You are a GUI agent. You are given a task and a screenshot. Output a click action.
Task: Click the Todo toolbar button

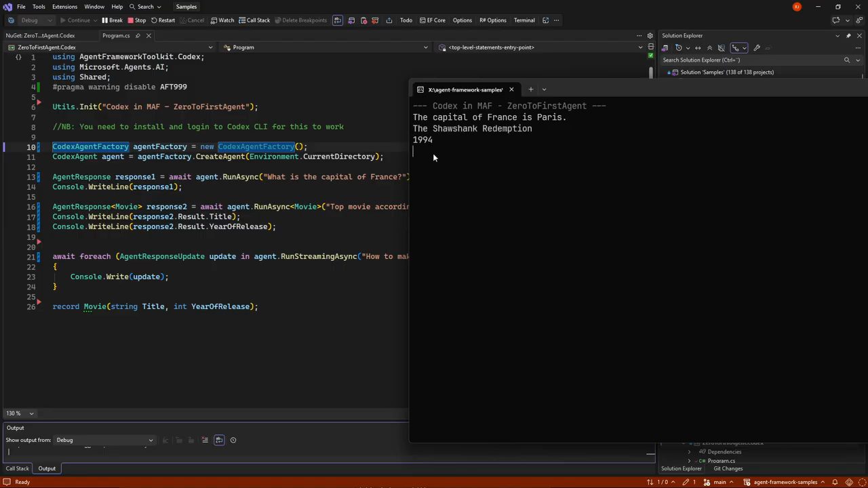tap(406, 20)
